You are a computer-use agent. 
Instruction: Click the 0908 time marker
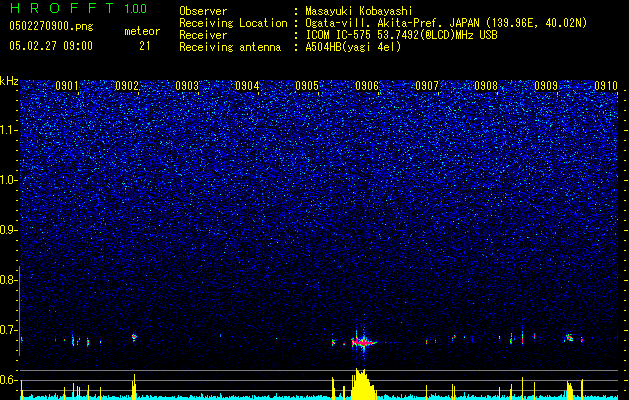[486, 85]
